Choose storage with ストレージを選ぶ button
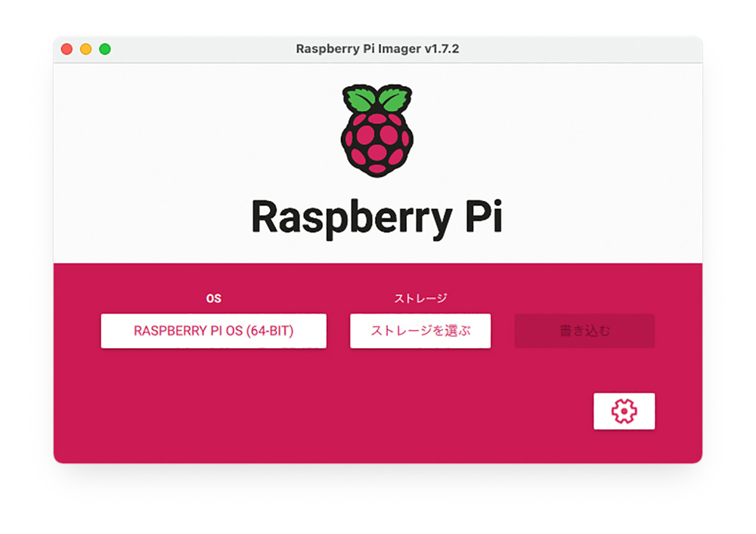756x534 pixels. pyautogui.click(x=420, y=331)
